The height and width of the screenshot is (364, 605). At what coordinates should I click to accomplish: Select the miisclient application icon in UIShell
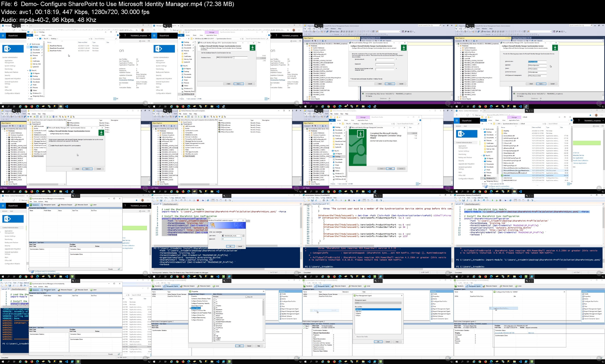point(502,176)
